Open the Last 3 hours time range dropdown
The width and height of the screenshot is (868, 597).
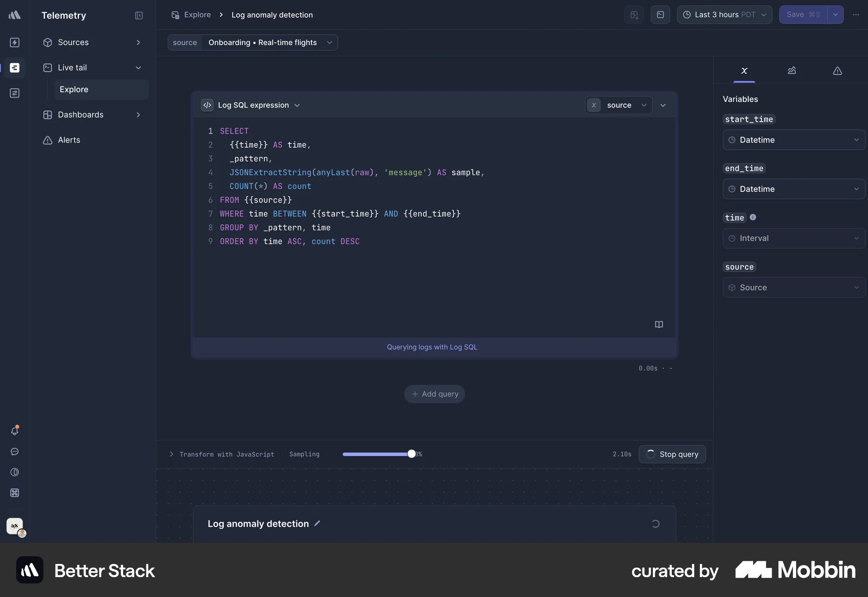(724, 15)
